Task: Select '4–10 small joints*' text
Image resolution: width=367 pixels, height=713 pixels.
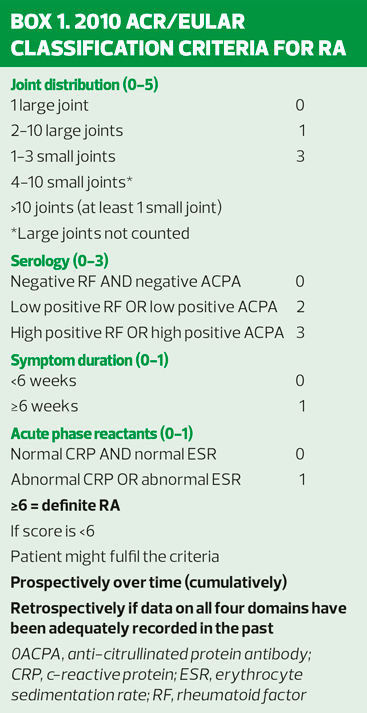Action: 72,182
